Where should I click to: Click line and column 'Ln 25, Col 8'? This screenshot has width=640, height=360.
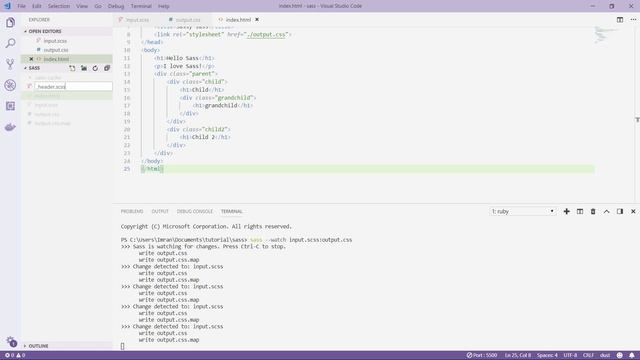(518, 355)
